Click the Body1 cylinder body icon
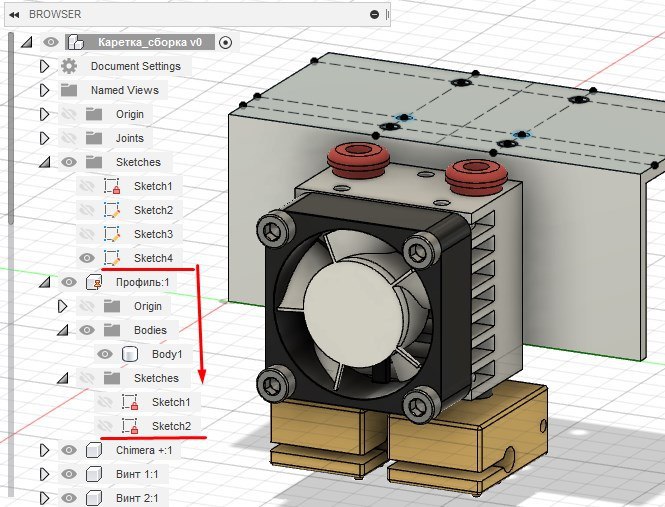The width and height of the screenshot is (665, 507). pos(129,354)
